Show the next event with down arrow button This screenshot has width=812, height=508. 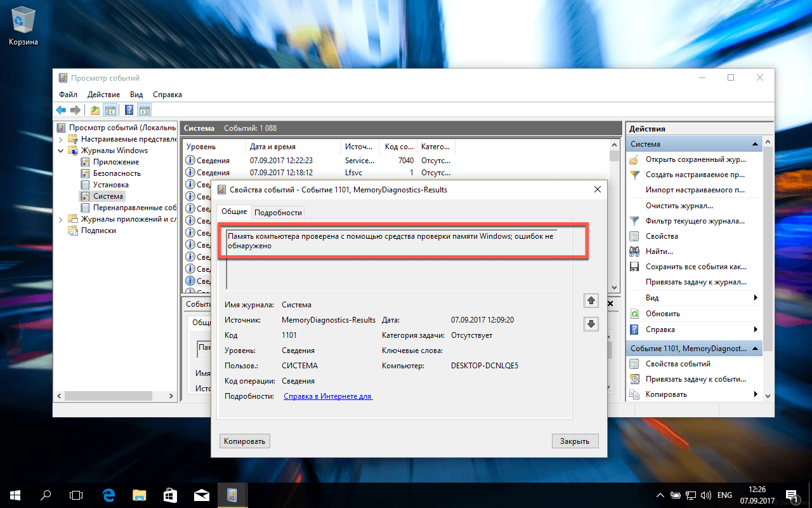click(591, 324)
